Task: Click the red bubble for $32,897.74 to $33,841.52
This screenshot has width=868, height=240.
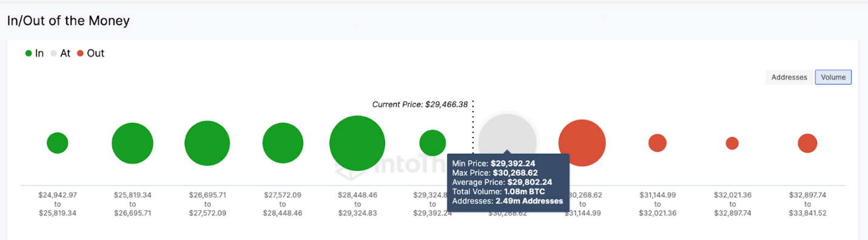Action: pos(807,143)
